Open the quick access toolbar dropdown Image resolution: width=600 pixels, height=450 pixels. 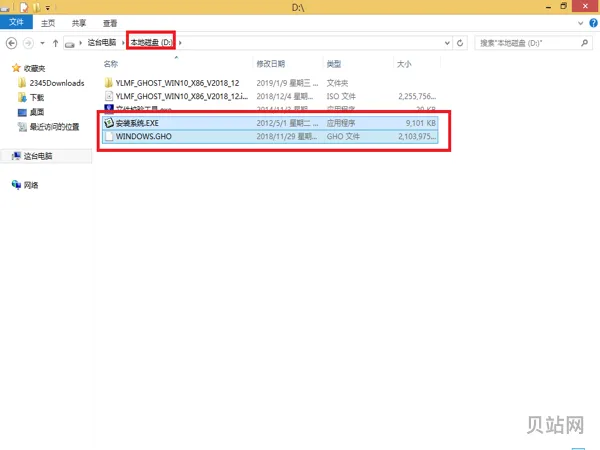tap(48, 8)
